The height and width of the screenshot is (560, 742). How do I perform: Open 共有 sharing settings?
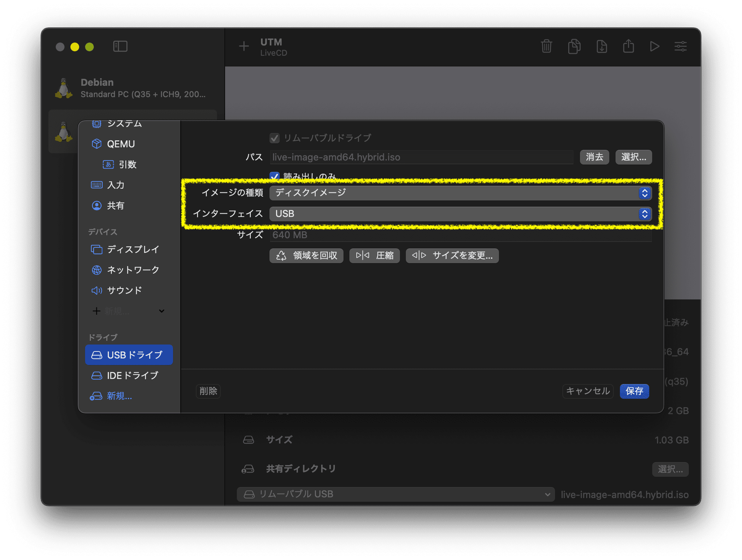(x=129, y=206)
